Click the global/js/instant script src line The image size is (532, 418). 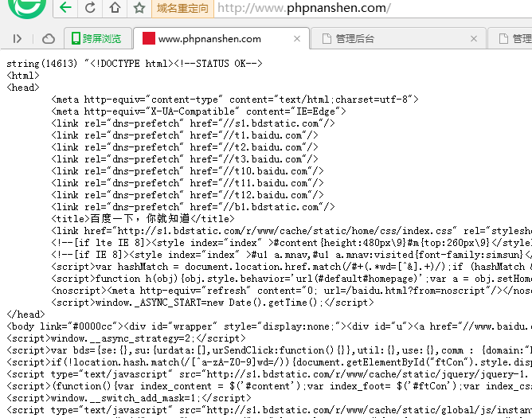[269, 409]
